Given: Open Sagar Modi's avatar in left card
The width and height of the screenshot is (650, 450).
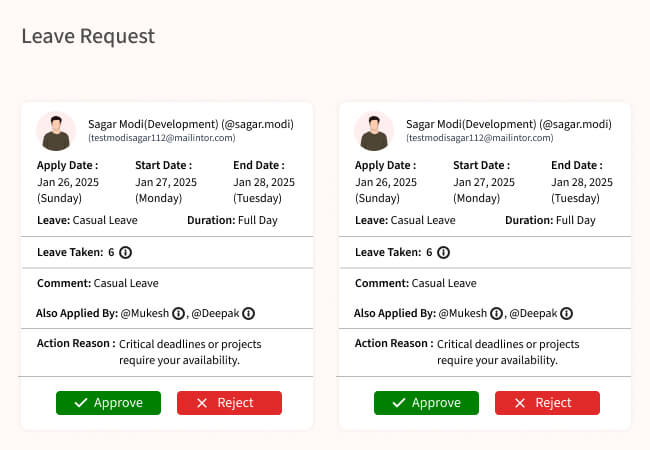Looking at the screenshot, I should coord(55,130).
